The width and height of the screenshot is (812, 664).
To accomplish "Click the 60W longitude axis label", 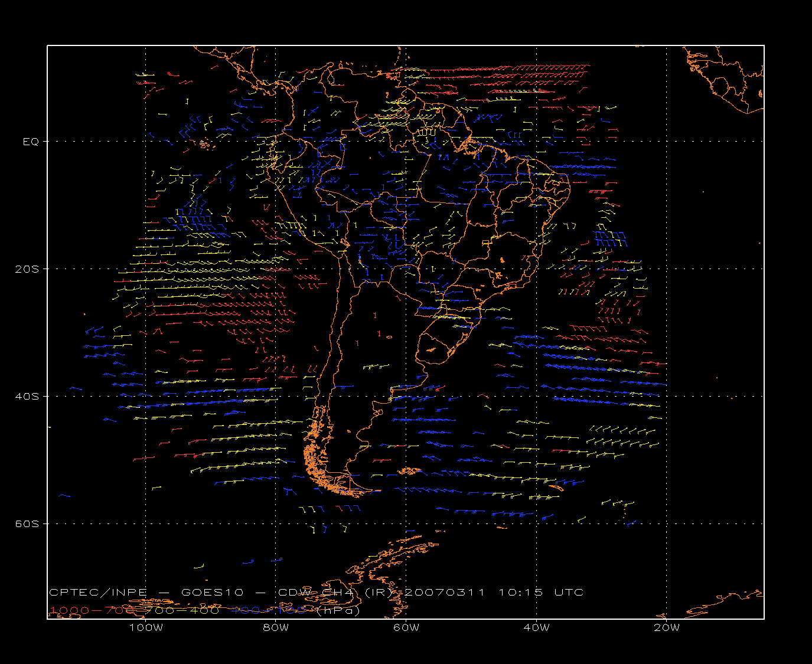I will 406,627.
